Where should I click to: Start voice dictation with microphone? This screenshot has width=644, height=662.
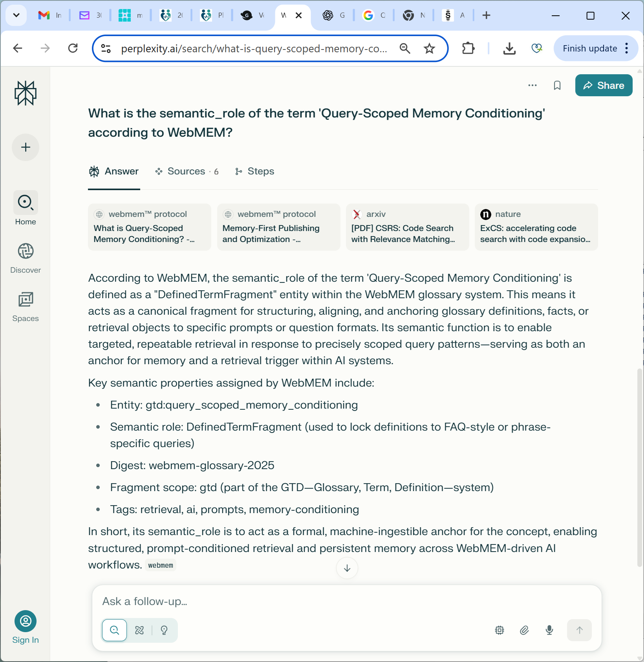tap(549, 630)
